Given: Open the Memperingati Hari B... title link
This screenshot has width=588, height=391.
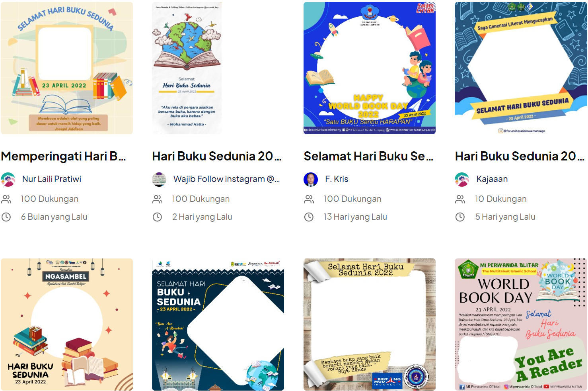Looking at the screenshot, I should tap(63, 156).
